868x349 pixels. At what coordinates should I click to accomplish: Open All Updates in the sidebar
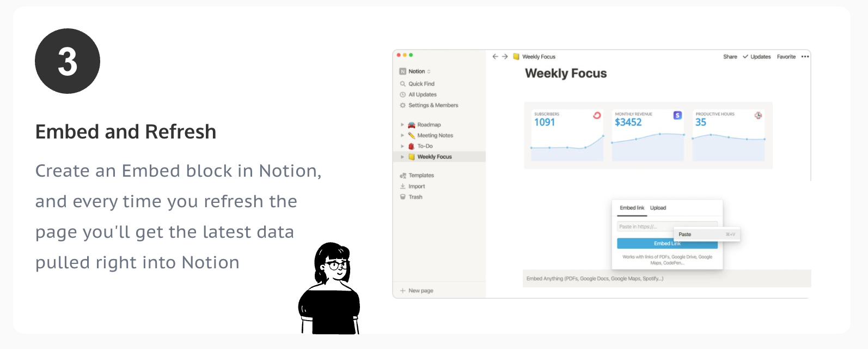423,94
